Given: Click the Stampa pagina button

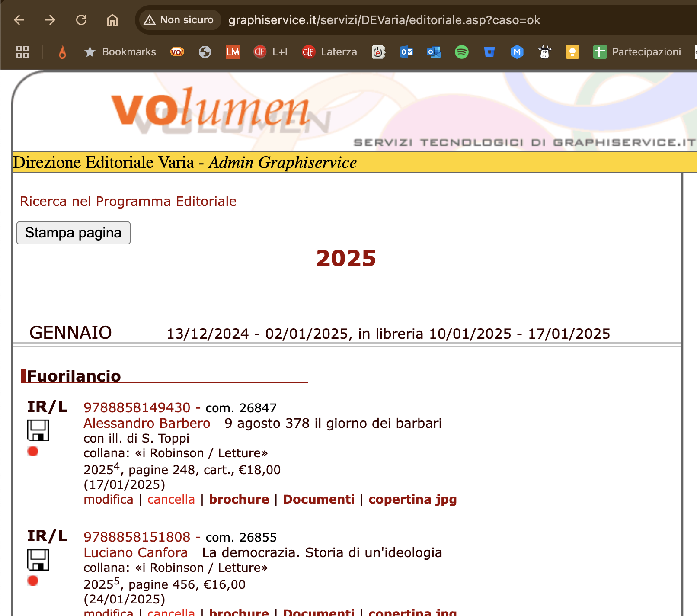Looking at the screenshot, I should pyautogui.click(x=74, y=233).
